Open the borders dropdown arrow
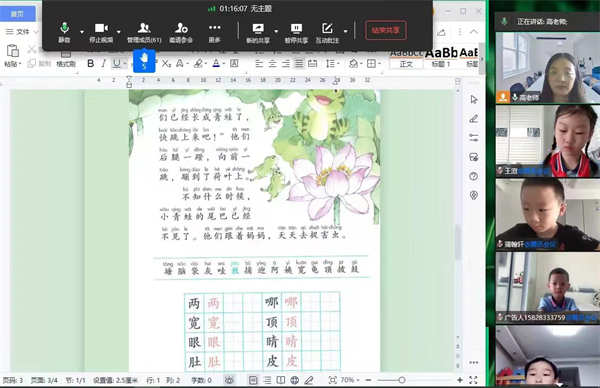The height and width of the screenshot is (388, 600). (380, 64)
